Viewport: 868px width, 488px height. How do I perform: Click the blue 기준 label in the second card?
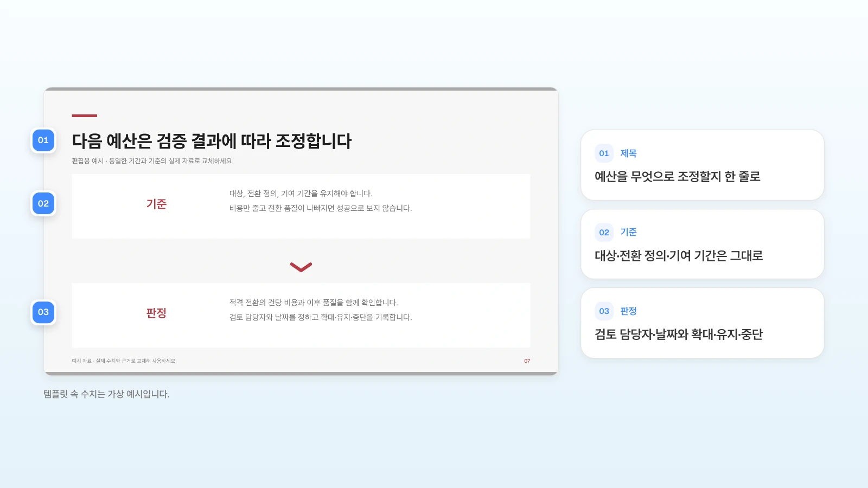pos(628,232)
